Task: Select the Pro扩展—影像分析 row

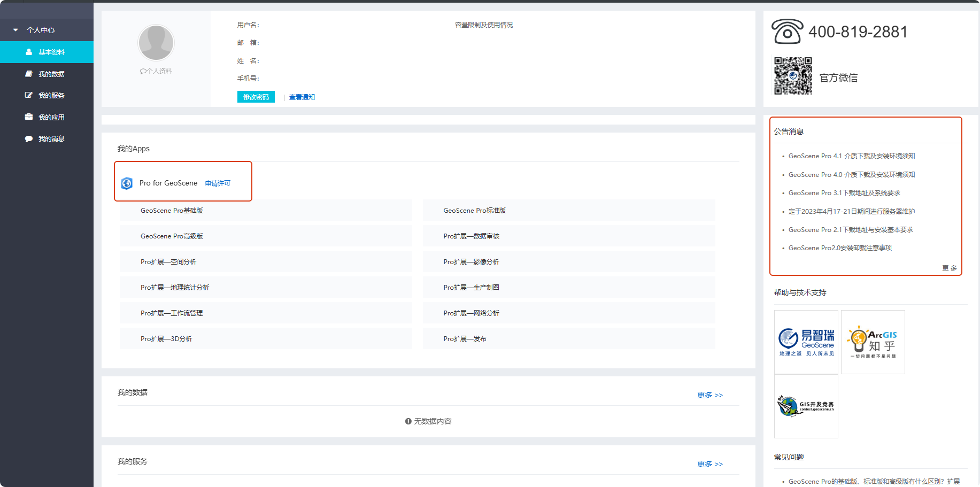Action: [569, 261]
